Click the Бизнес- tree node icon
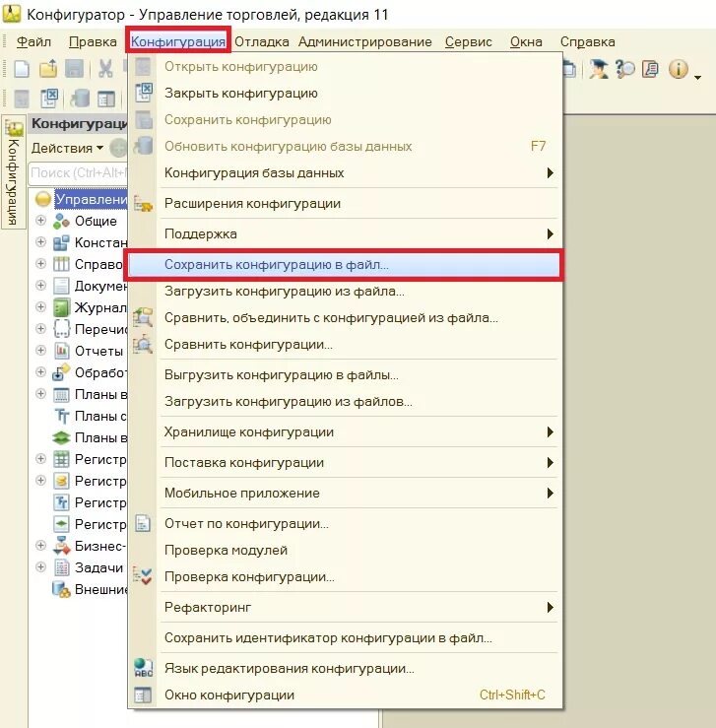Screen dimensions: 716x728 point(61,546)
